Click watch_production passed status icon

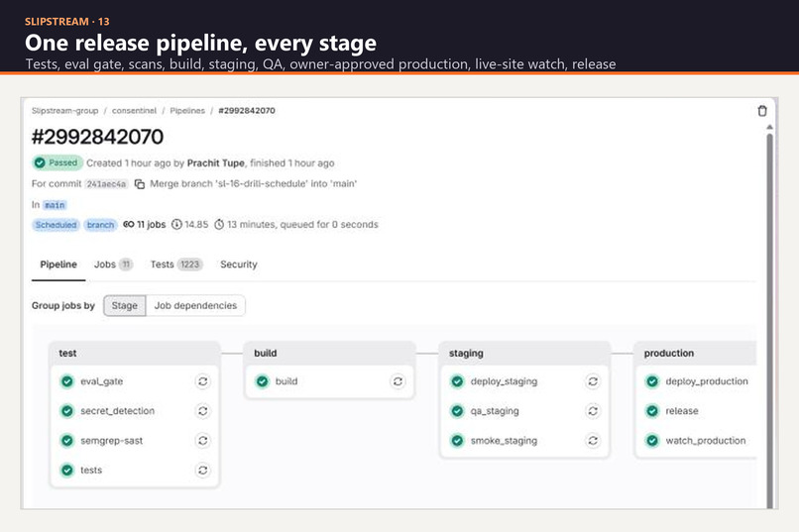652,441
